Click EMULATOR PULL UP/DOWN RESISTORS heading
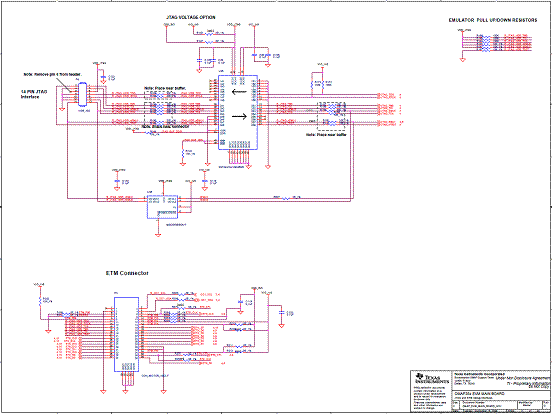Image resolution: width=553 pixels, height=415 pixels. [x=493, y=20]
